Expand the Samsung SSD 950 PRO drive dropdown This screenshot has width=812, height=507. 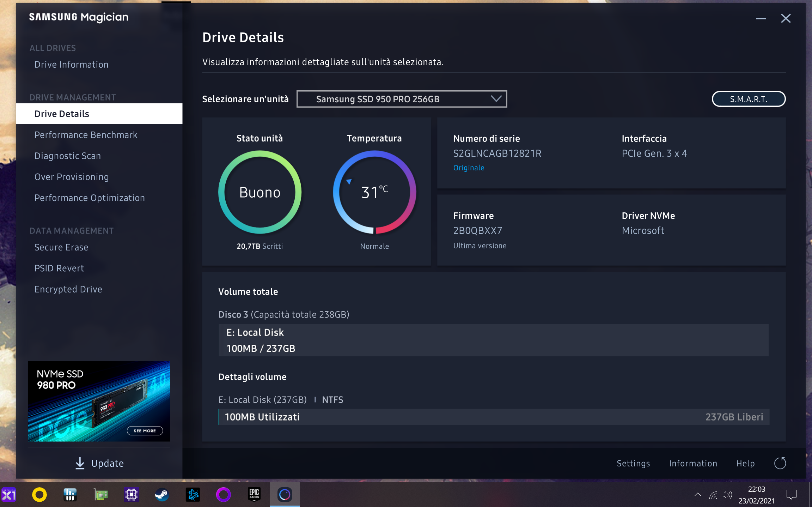[402, 99]
